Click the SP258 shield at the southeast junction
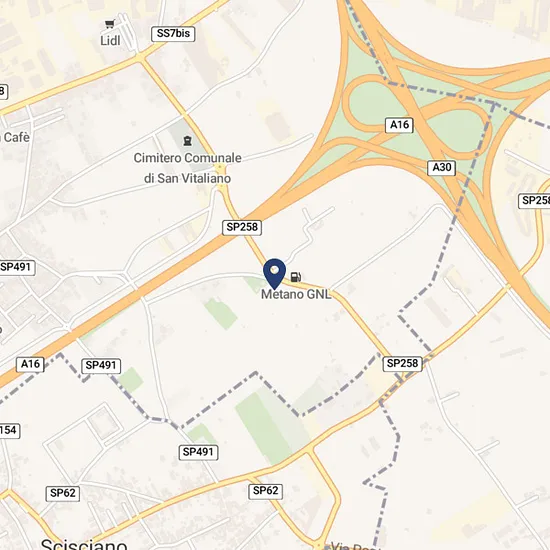 (402, 363)
